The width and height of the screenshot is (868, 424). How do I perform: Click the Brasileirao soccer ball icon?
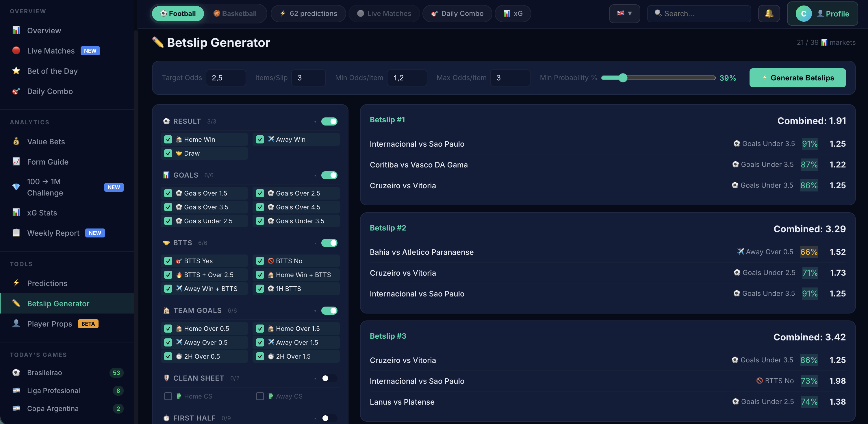tap(16, 373)
